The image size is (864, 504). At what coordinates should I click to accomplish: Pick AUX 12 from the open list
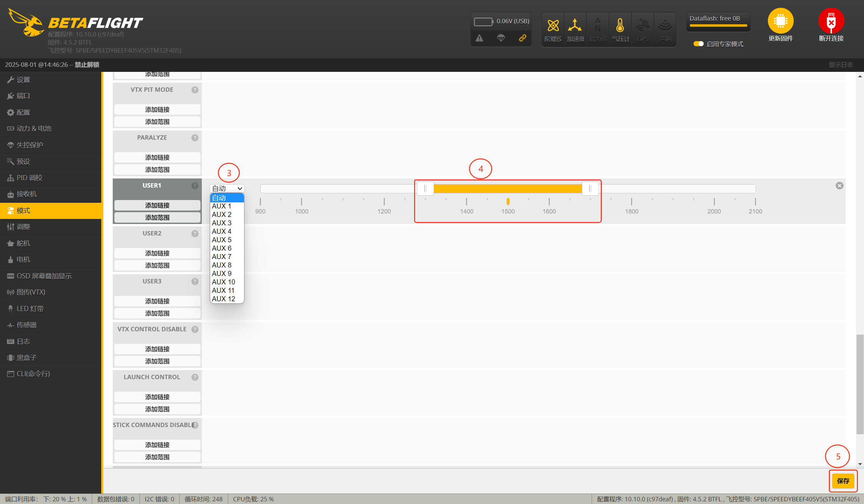(x=223, y=299)
